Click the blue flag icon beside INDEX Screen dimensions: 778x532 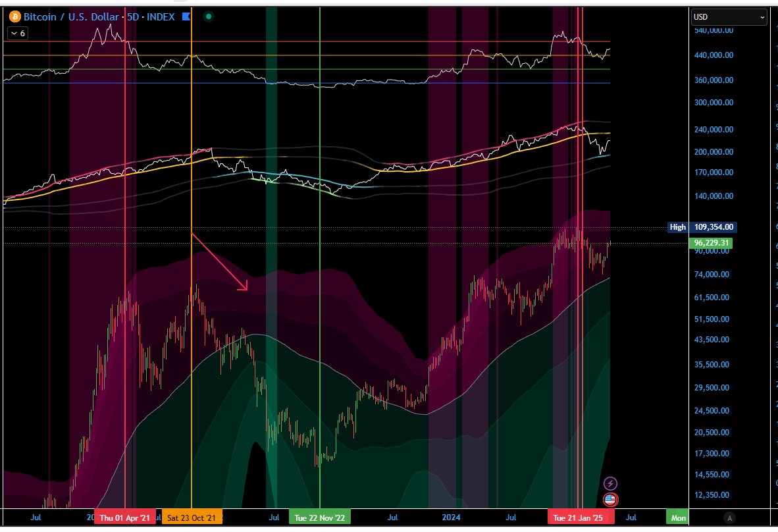tap(186, 16)
